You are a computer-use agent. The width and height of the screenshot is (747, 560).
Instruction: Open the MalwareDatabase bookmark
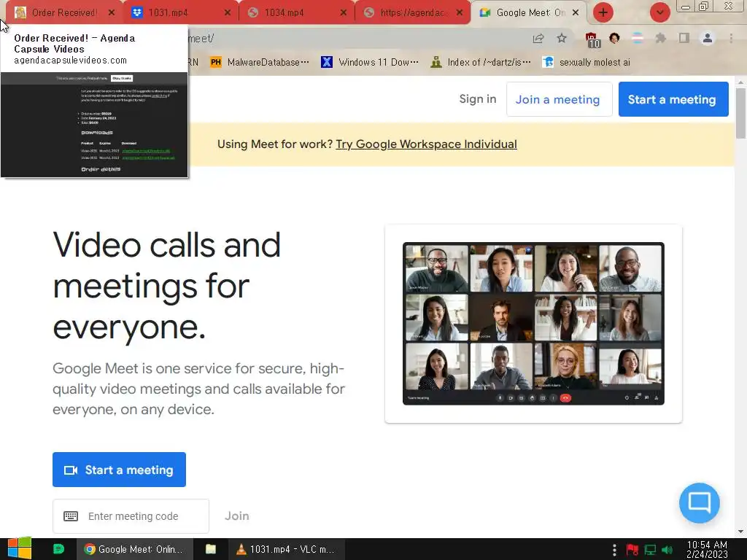[260, 62]
